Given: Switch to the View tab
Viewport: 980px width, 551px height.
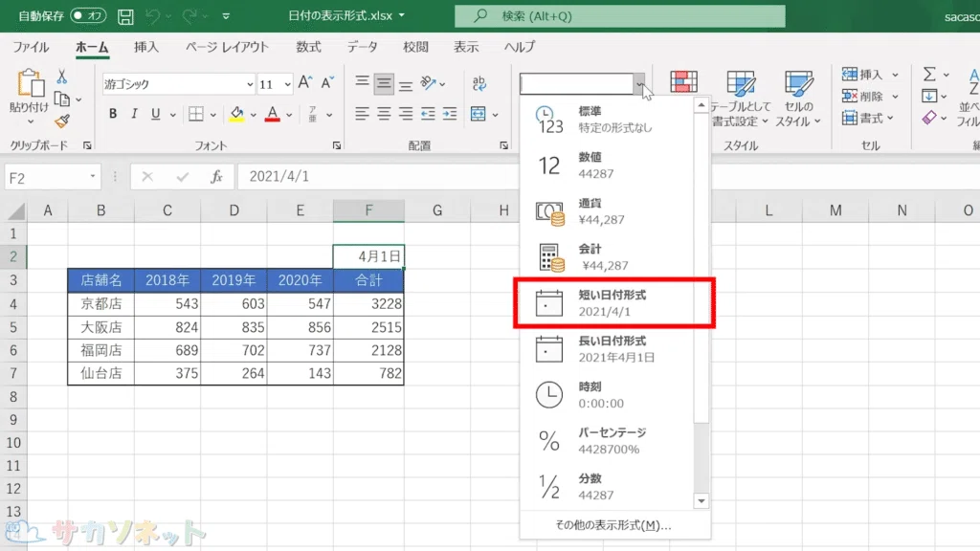Looking at the screenshot, I should (x=466, y=48).
